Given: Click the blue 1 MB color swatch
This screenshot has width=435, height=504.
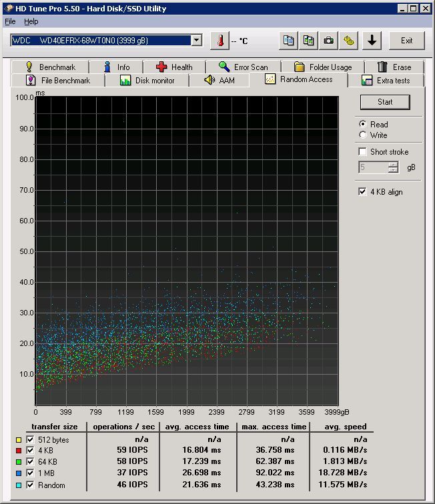Looking at the screenshot, I should tap(19, 473).
